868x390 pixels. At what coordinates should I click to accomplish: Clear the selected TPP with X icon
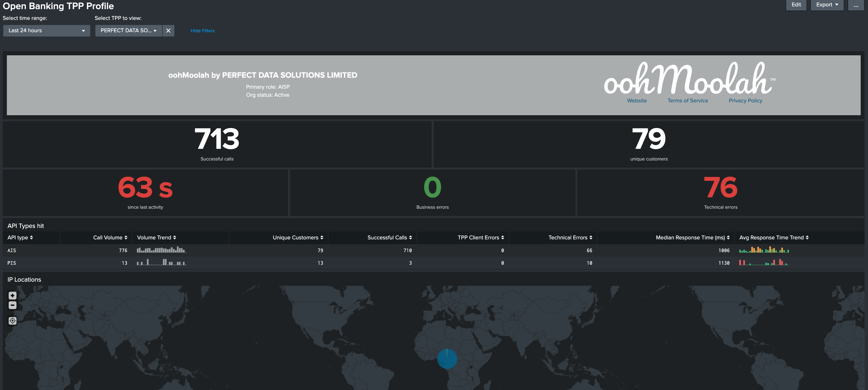pos(168,31)
